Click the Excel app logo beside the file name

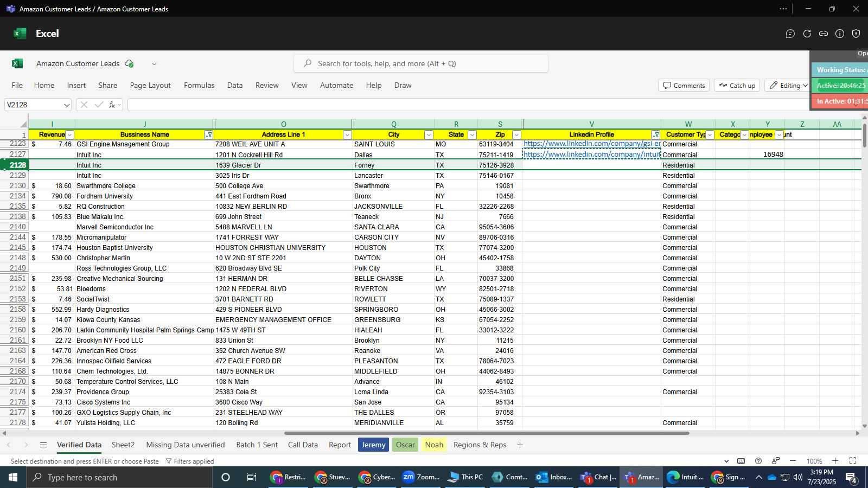click(17, 63)
